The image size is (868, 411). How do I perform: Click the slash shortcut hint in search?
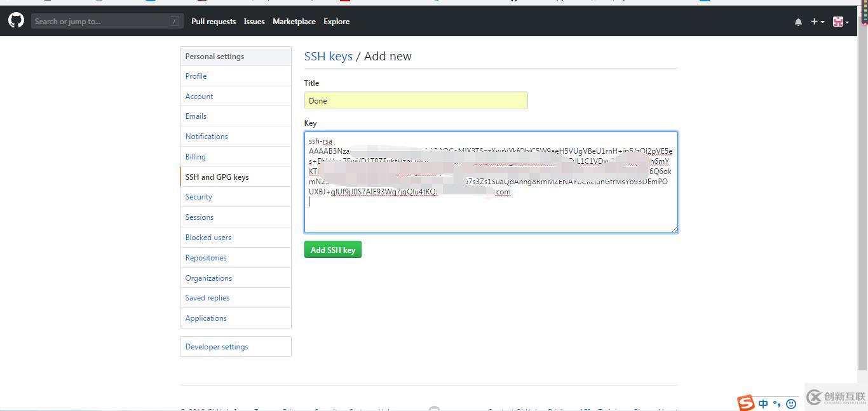click(174, 22)
